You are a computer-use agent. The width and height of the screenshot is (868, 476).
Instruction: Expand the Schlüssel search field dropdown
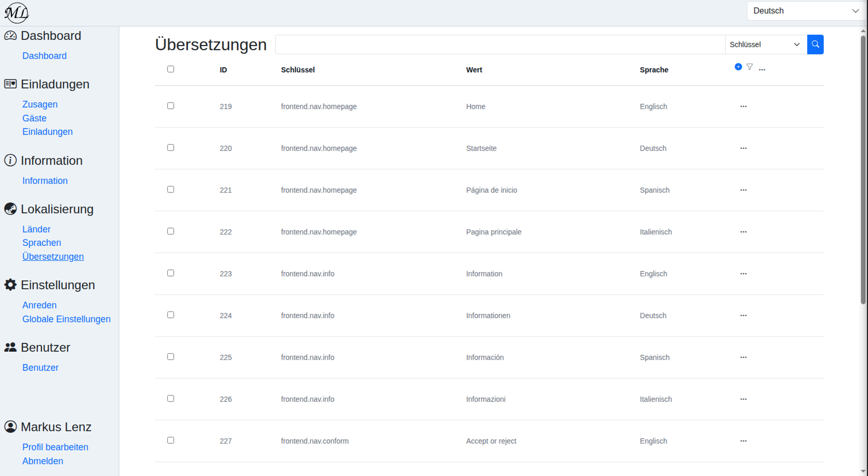pos(766,45)
